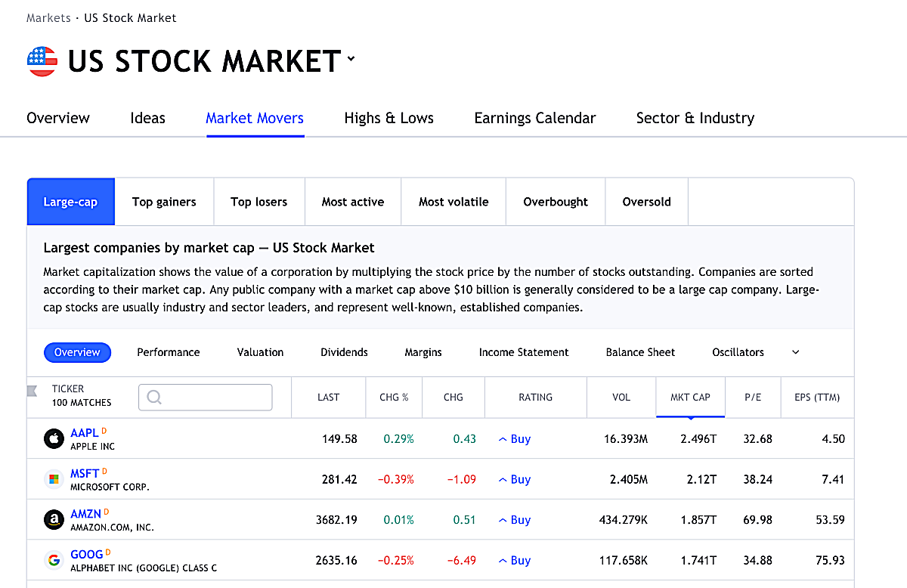Click the APPLE INC company name
This screenshot has width=907, height=588.
92,447
